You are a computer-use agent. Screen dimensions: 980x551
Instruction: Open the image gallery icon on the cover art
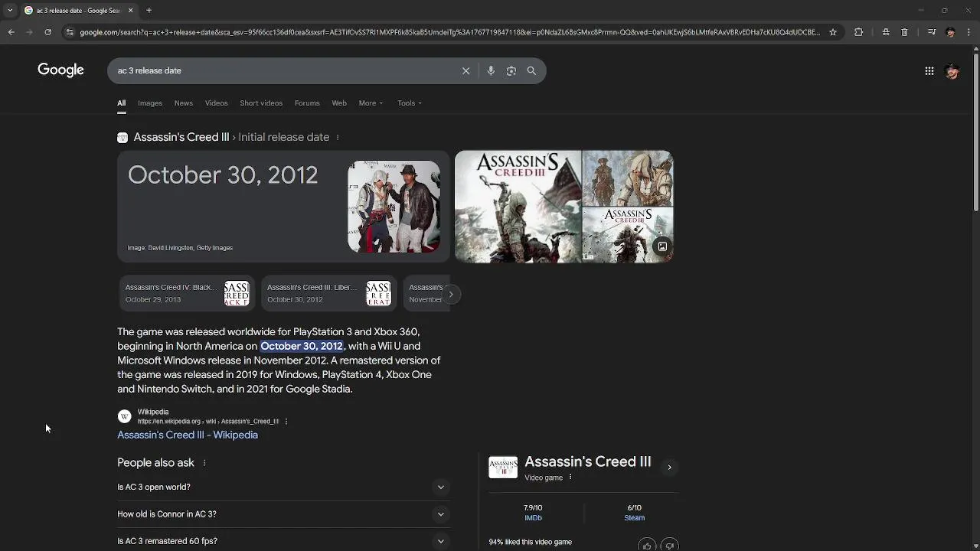[x=662, y=246]
